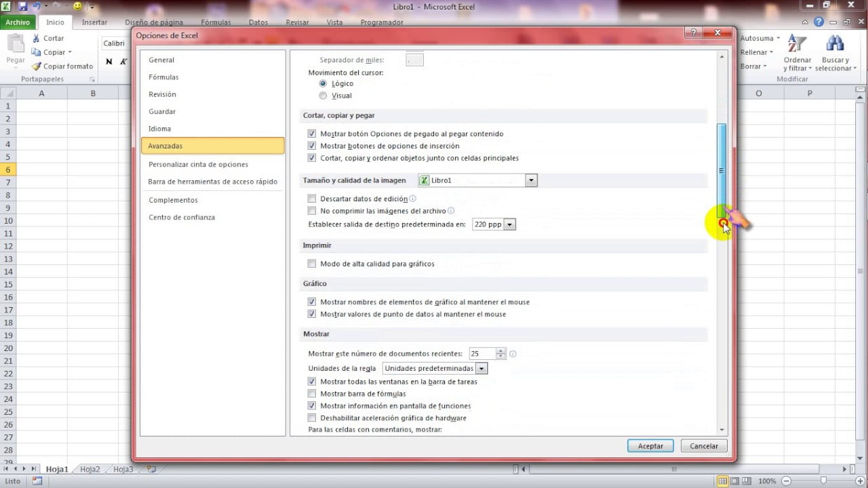
Task: Open Unidades de la regla dropdown
Action: 481,369
